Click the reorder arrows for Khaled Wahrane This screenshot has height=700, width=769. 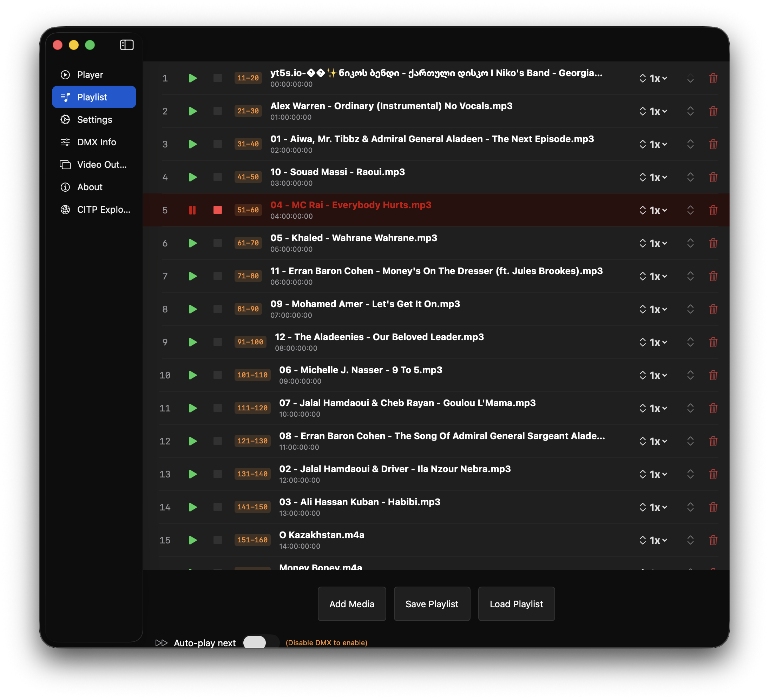690,243
